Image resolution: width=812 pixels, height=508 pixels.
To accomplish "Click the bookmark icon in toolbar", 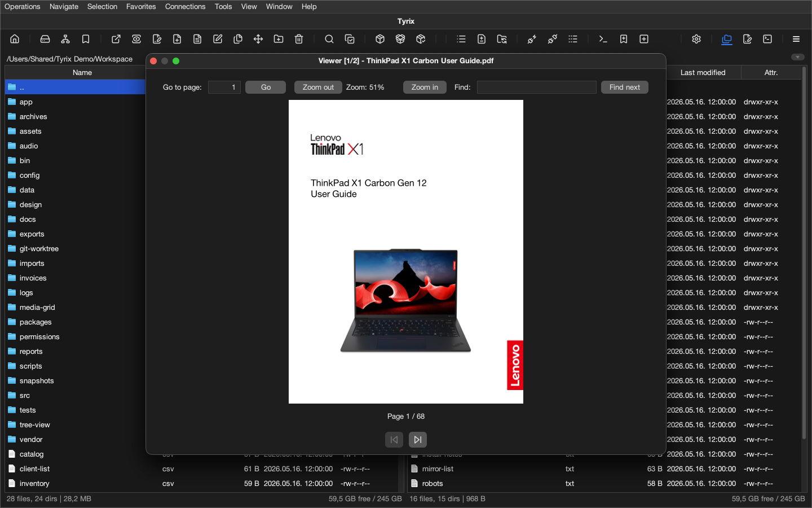I will (x=86, y=39).
